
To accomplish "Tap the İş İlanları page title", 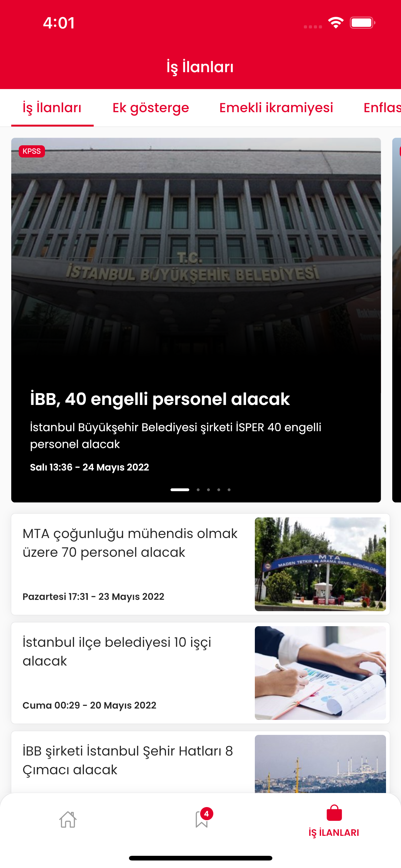I will [200, 67].
